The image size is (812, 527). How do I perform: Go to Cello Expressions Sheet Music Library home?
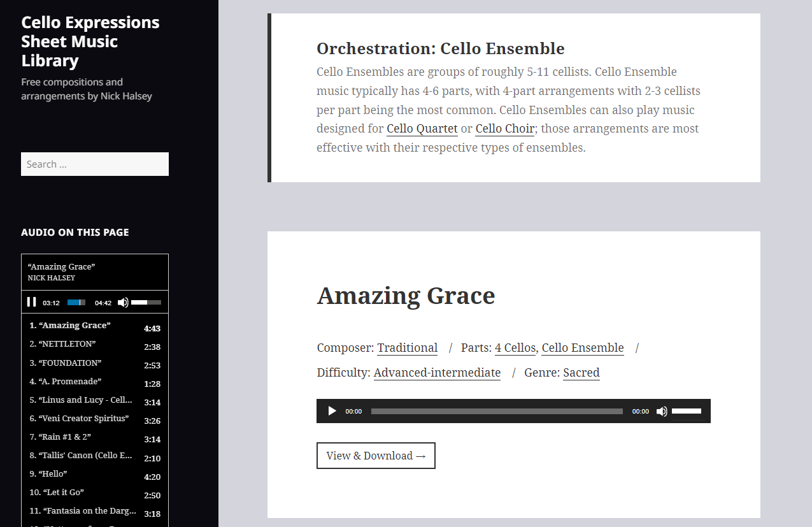tap(90, 41)
